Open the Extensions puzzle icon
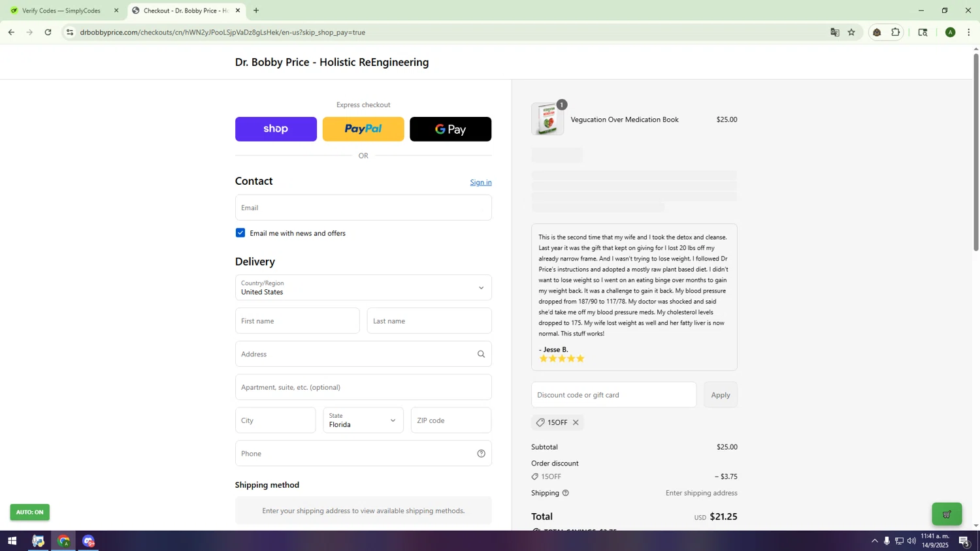This screenshot has width=980, height=551. 896,32
